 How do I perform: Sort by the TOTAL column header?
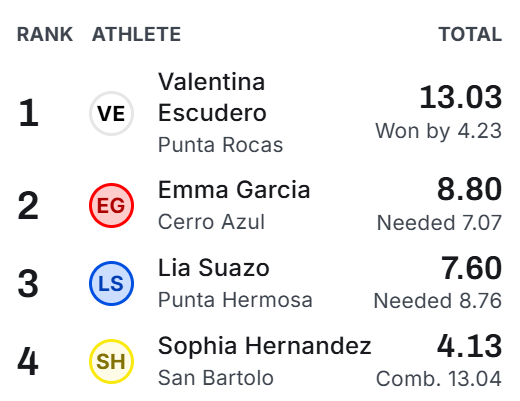point(470,34)
